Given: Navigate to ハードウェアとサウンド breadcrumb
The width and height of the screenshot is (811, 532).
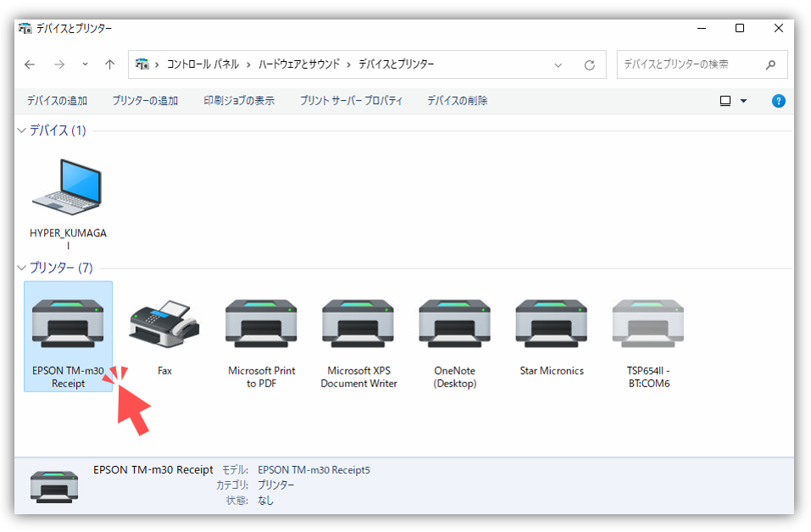Looking at the screenshot, I should [299, 64].
